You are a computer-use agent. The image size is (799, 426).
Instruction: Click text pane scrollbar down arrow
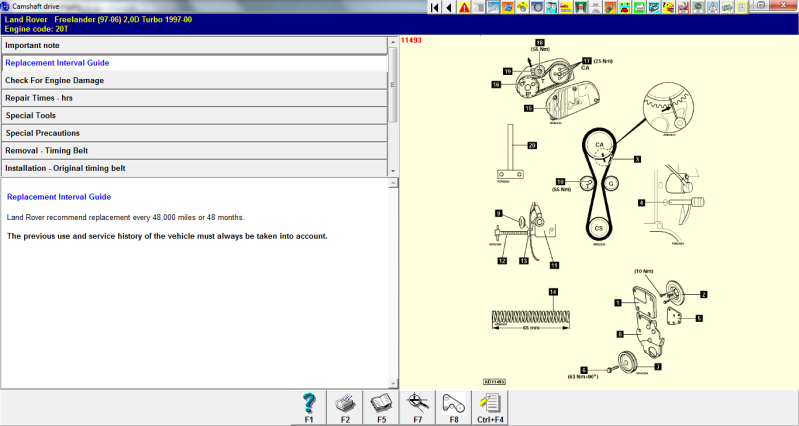click(x=393, y=383)
